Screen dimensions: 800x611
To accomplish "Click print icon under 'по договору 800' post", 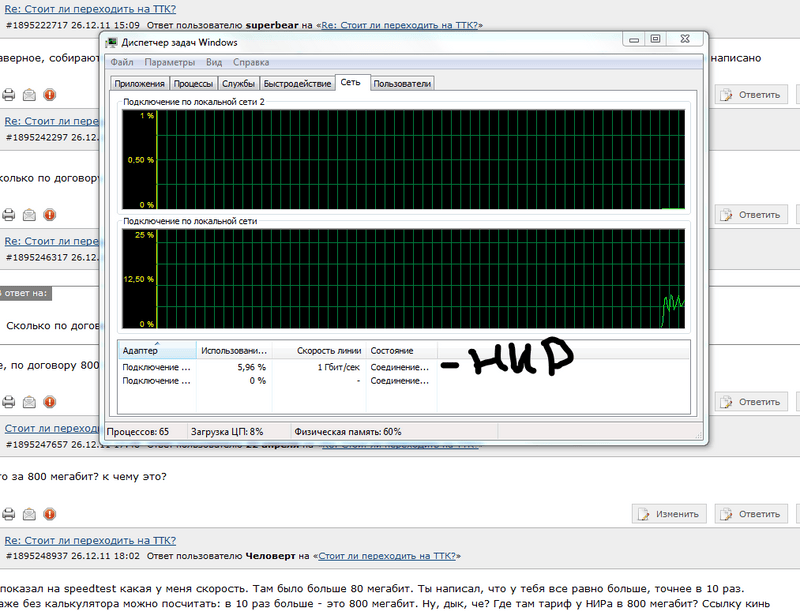I will [9, 402].
